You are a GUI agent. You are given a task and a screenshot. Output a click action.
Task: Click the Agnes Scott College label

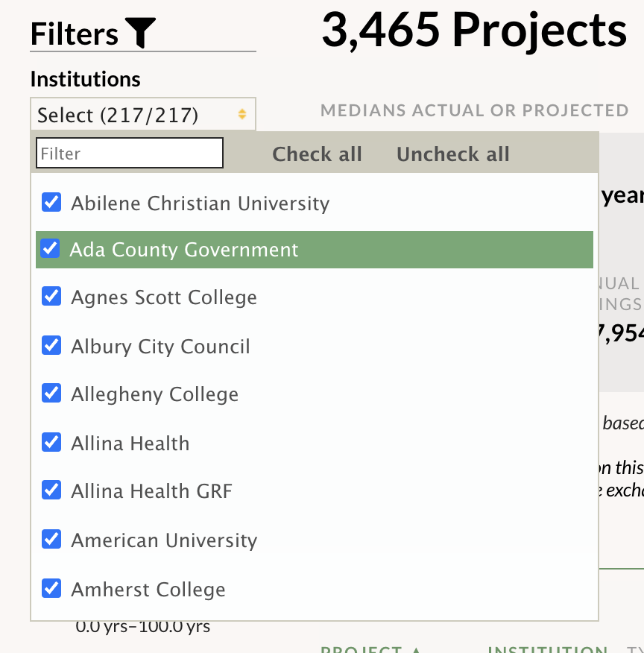point(164,297)
